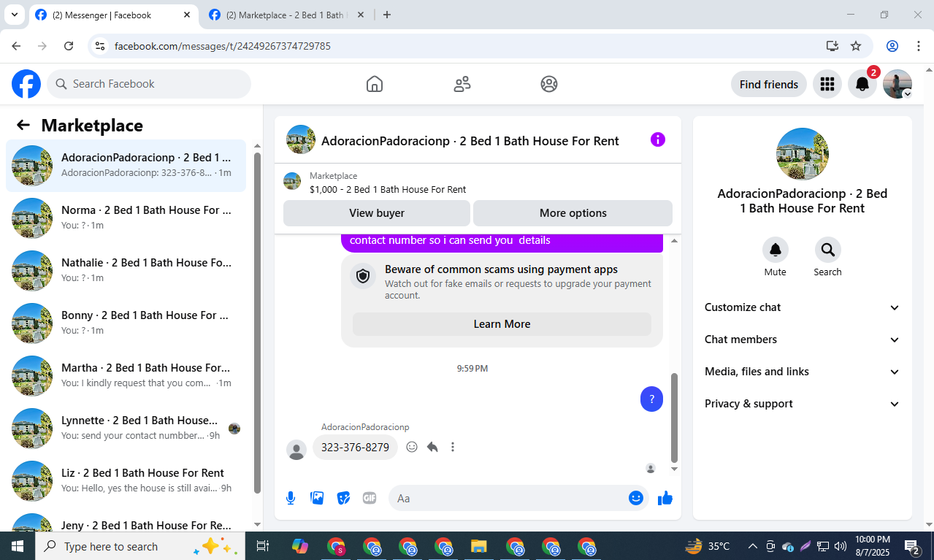Open the Martha conversation

pyautogui.click(x=126, y=375)
